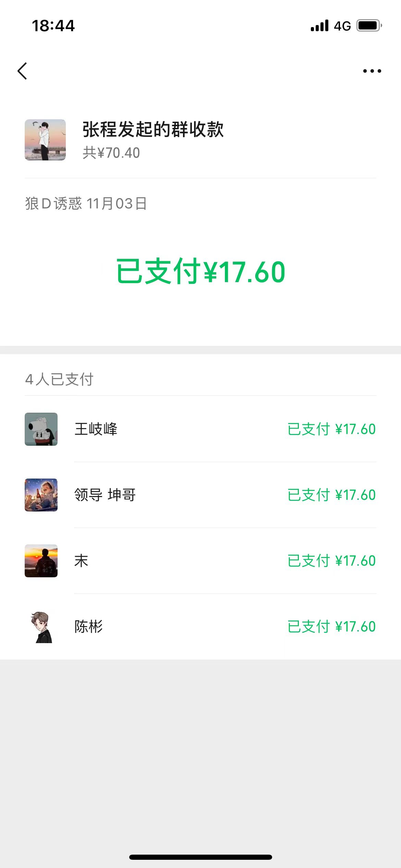This screenshot has width=401, height=868.
Task: Tap 张程's profile avatar at top
Action: point(45,140)
